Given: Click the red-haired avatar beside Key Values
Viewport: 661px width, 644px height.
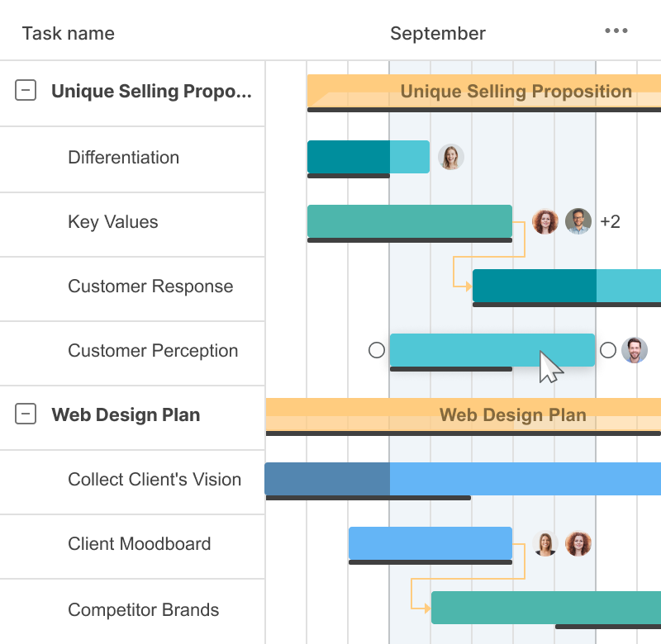Looking at the screenshot, I should [545, 221].
